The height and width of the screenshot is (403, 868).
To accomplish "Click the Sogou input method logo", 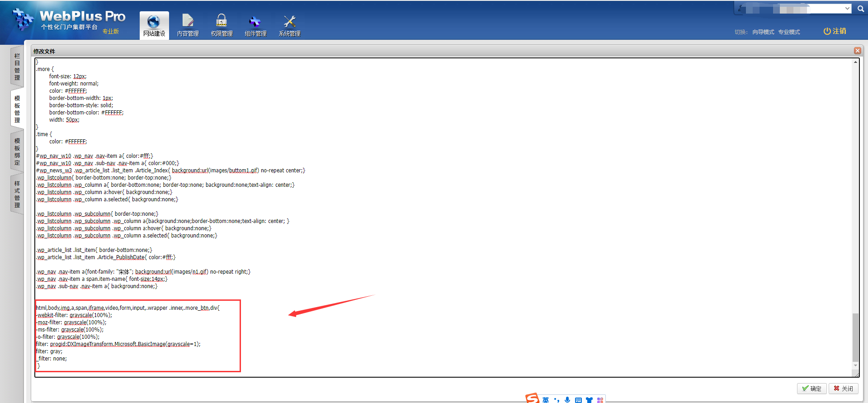I will point(532,398).
